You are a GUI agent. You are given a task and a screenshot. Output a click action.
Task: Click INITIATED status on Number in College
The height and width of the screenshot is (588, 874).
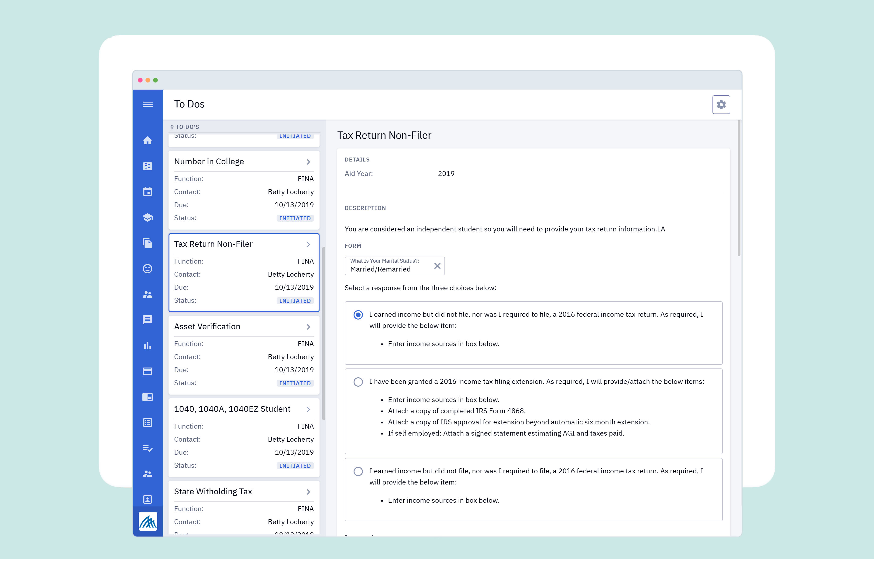point(295,218)
